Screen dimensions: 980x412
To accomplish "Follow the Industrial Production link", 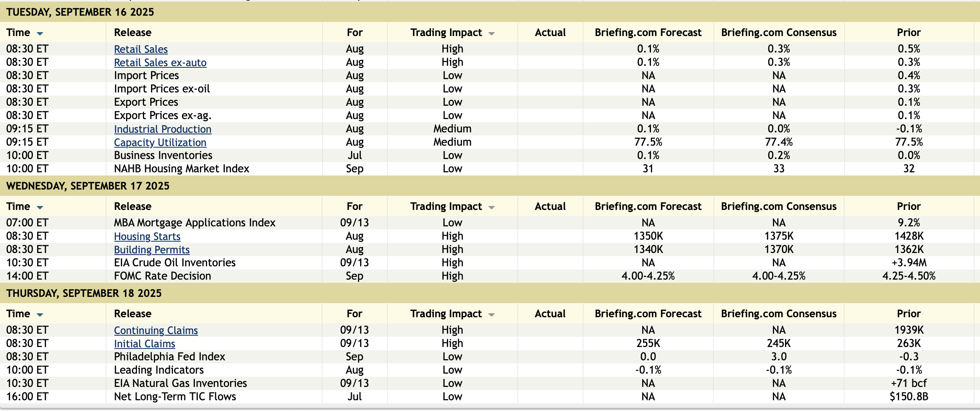I will (162, 129).
